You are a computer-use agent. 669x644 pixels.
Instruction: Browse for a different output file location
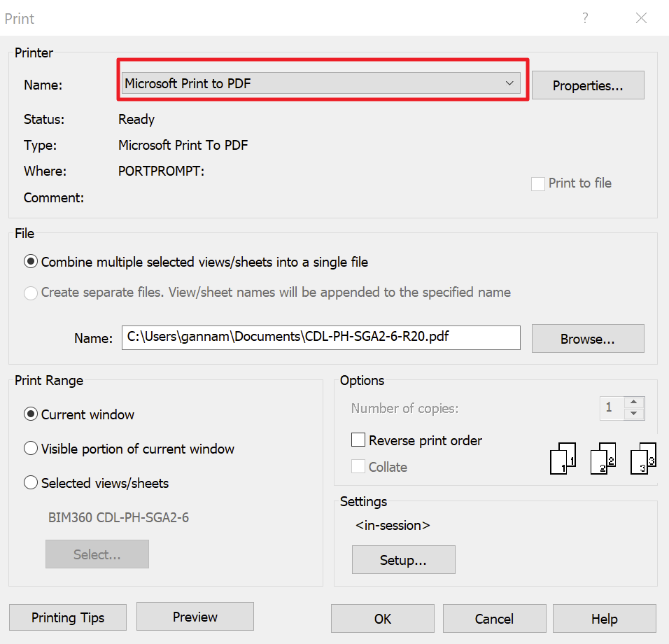click(587, 338)
